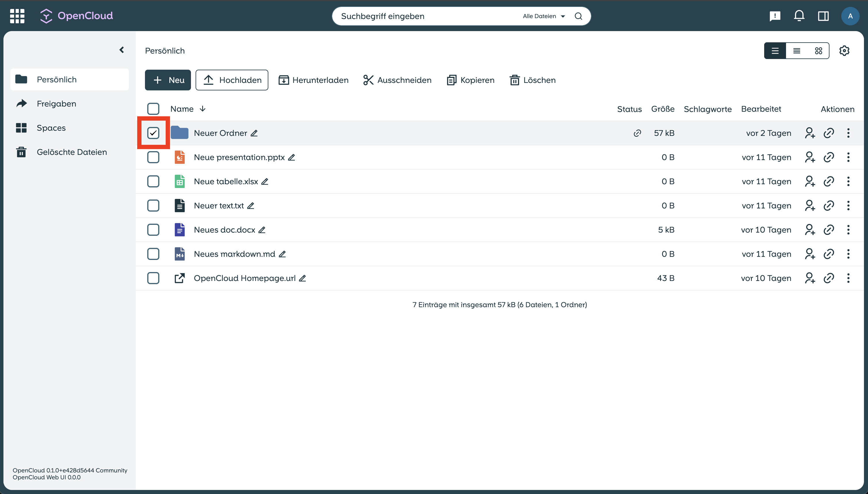This screenshot has width=868, height=494.
Task: Rename Neuer Ordner via pencil icon
Action: coord(254,133)
